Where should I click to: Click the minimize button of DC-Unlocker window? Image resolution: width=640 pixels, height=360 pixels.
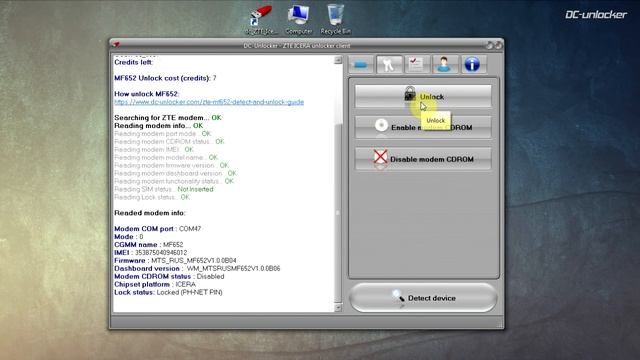click(x=489, y=45)
